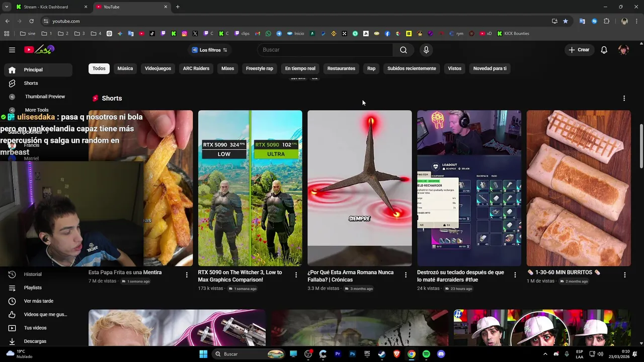This screenshot has width=644, height=362.
Task: Open the Chrome extensions puzzle icon
Action: point(606,21)
